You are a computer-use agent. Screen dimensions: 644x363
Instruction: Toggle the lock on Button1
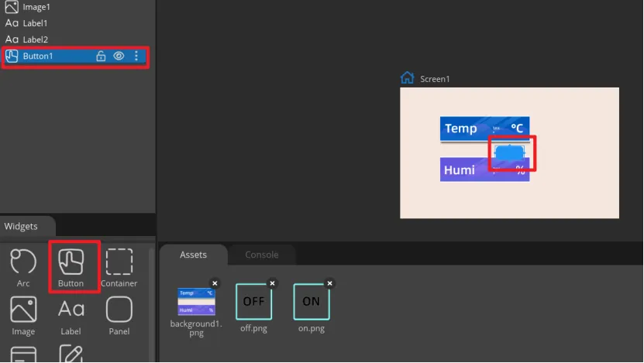click(101, 56)
